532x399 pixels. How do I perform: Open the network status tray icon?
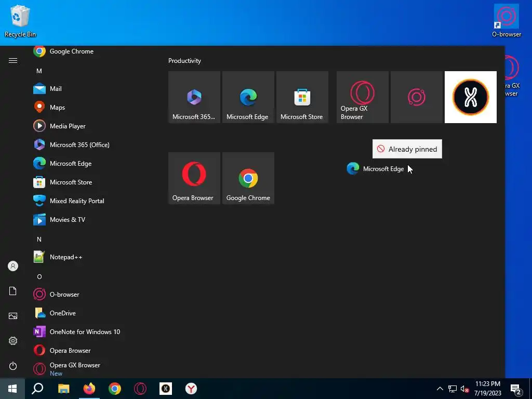tap(453, 389)
